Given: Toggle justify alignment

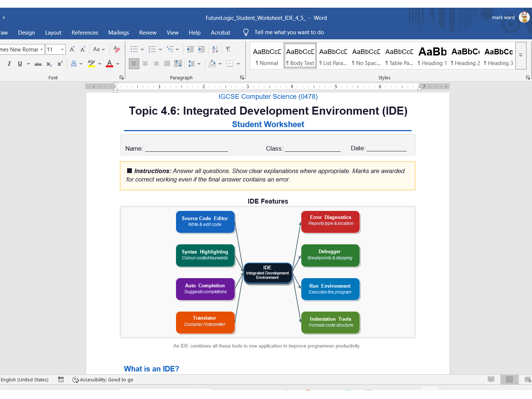Looking at the screenshot, I should [x=167, y=64].
